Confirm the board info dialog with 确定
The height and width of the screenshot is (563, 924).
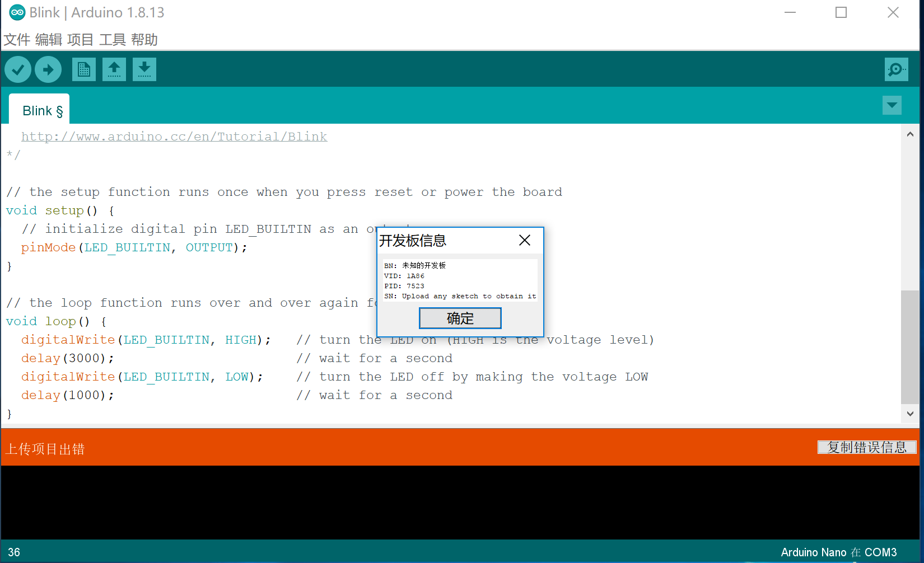[x=460, y=318]
